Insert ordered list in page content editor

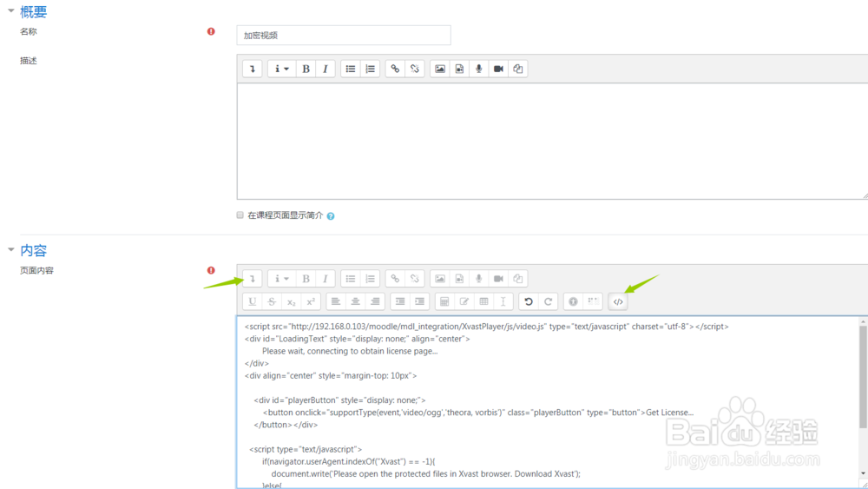pos(371,279)
